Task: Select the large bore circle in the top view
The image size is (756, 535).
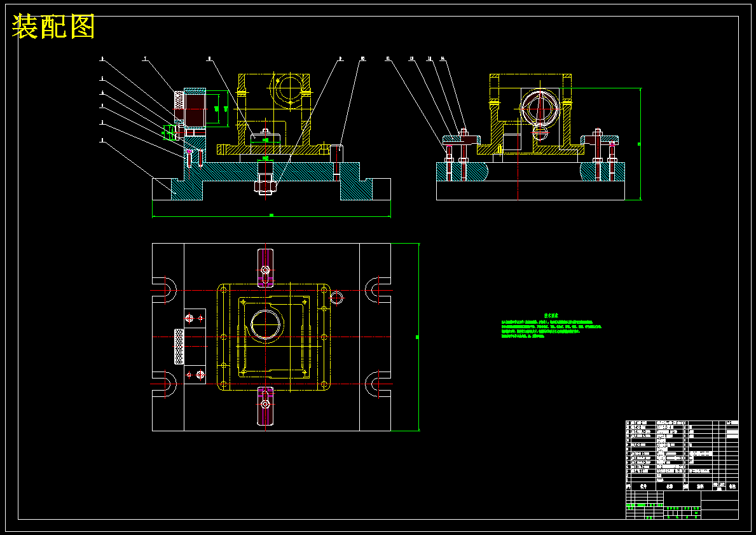Action: 265,324
